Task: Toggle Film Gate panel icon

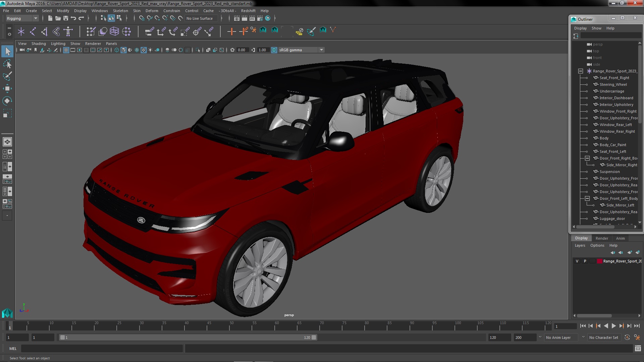Action: point(73,50)
